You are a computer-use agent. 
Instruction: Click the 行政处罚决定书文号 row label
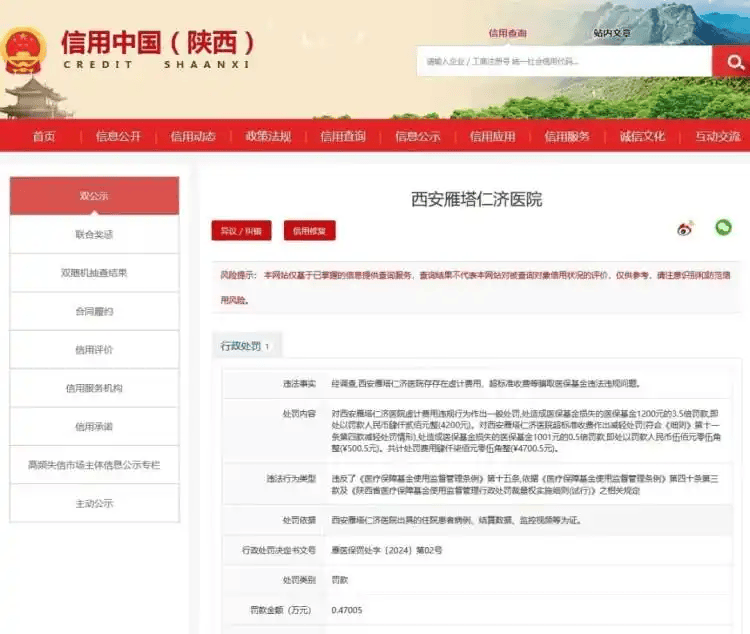279,550
